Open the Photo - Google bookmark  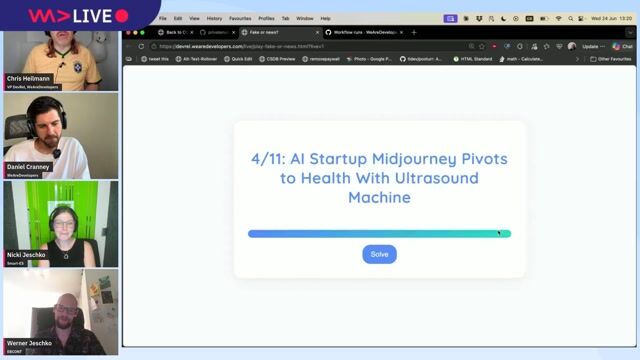pyautogui.click(x=369, y=59)
